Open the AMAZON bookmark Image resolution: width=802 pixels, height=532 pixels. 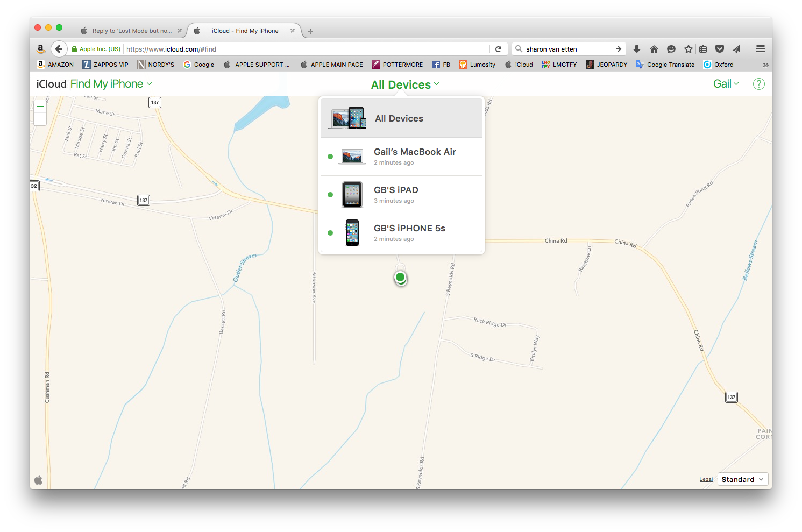(x=55, y=65)
